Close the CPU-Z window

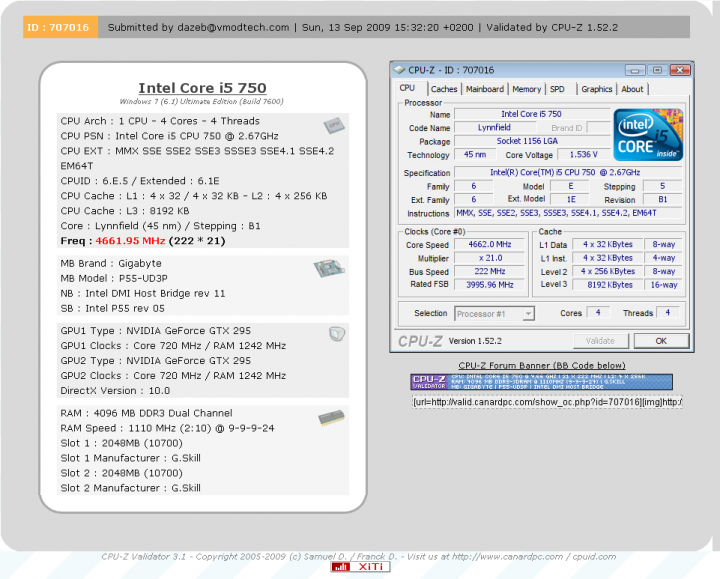680,70
